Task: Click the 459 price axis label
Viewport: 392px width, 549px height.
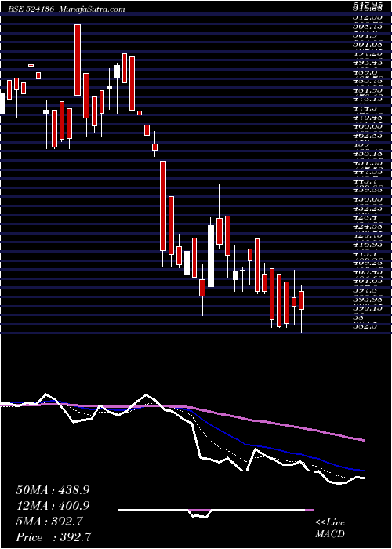Action: coord(363,144)
